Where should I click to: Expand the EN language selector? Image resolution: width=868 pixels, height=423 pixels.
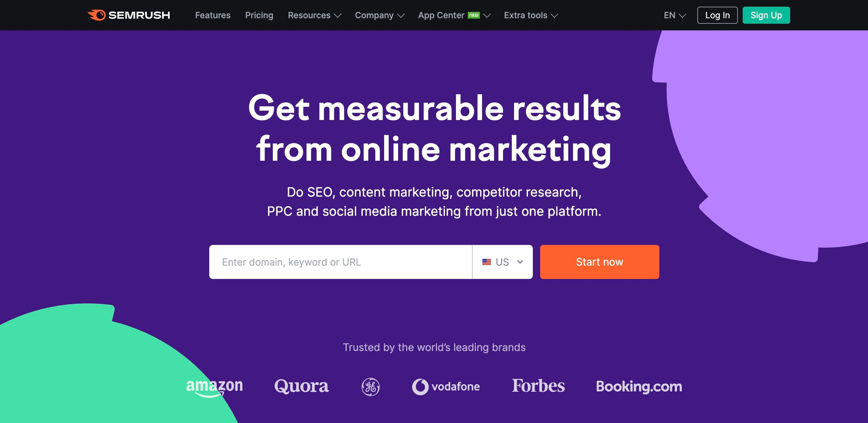(x=675, y=15)
